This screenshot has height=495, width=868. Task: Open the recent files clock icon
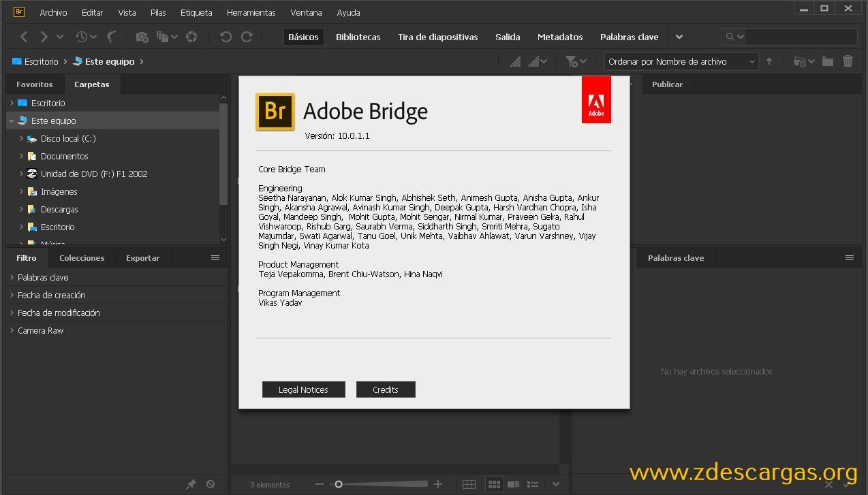(82, 37)
